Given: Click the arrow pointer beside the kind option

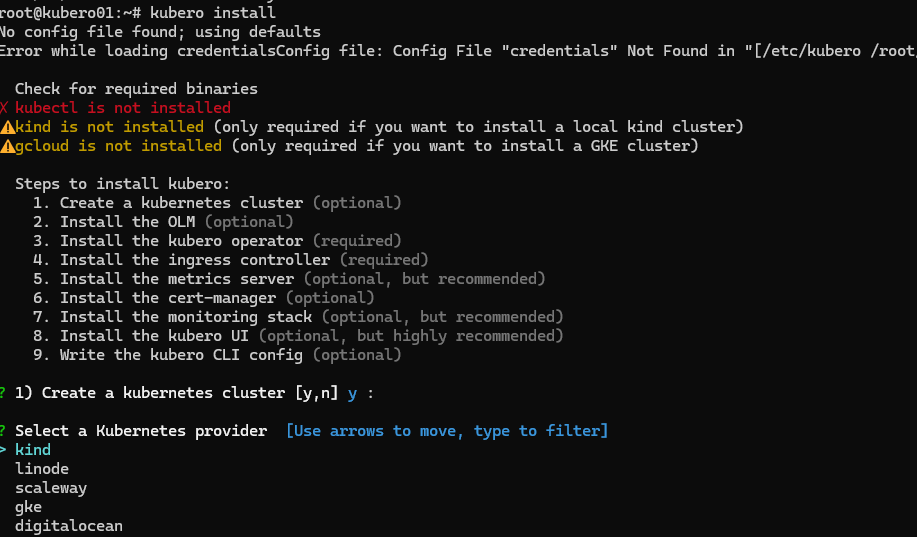Looking at the screenshot, I should pyautogui.click(x=4, y=450).
